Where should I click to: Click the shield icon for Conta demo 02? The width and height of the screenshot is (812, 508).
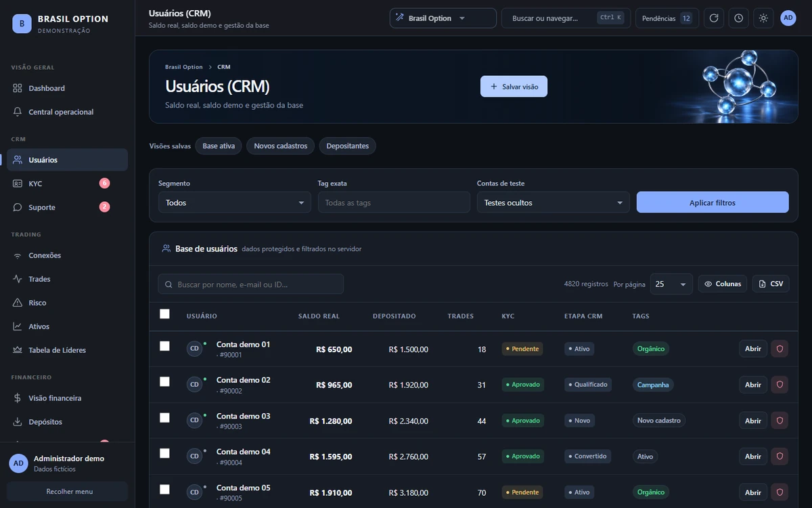tap(780, 385)
